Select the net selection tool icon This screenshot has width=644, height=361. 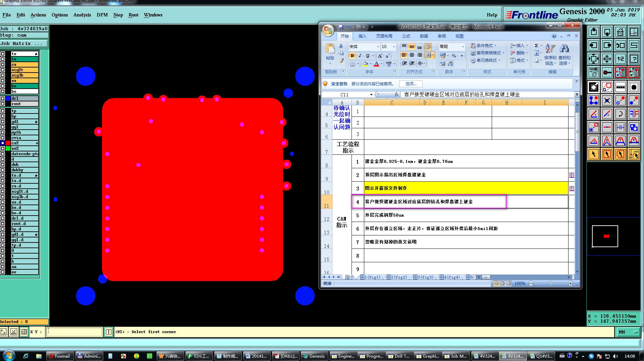click(x=634, y=154)
